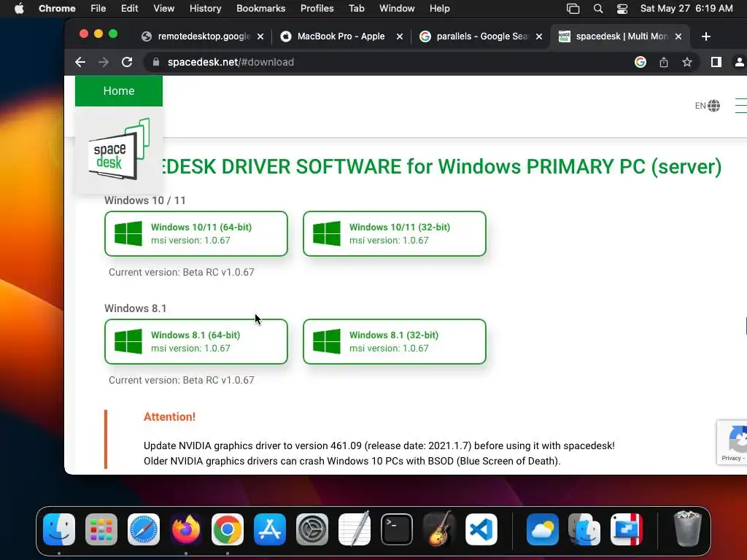Open the Window menu
747x560 pixels.
pyautogui.click(x=396, y=9)
